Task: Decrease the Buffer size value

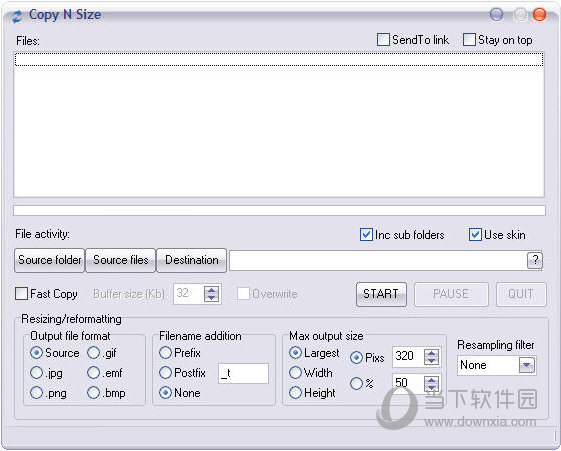Action: 211,298
